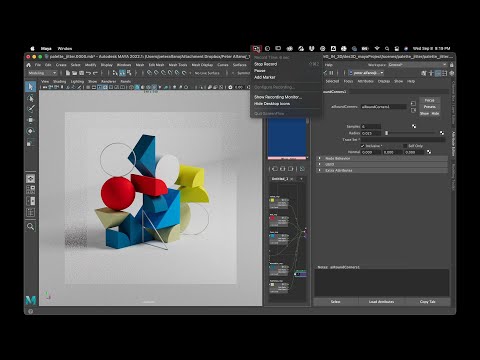
Task: Toggle the Inclusive checkbox
Action: click(363, 146)
